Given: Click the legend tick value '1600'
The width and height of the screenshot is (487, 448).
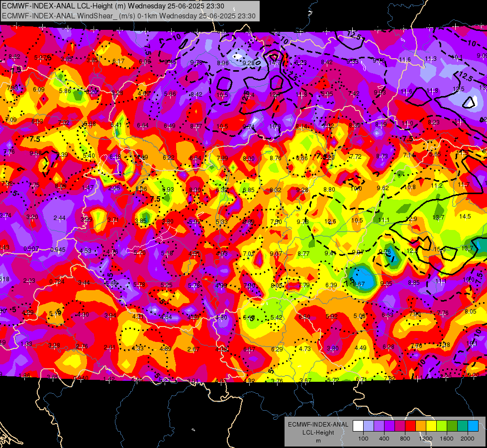Looking at the screenshot, I should point(446,439).
